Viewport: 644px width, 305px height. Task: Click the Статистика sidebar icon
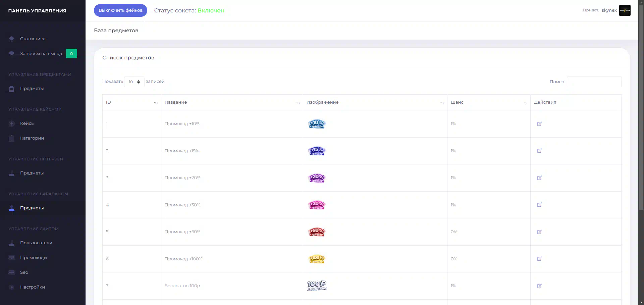pyautogui.click(x=12, y=39)
